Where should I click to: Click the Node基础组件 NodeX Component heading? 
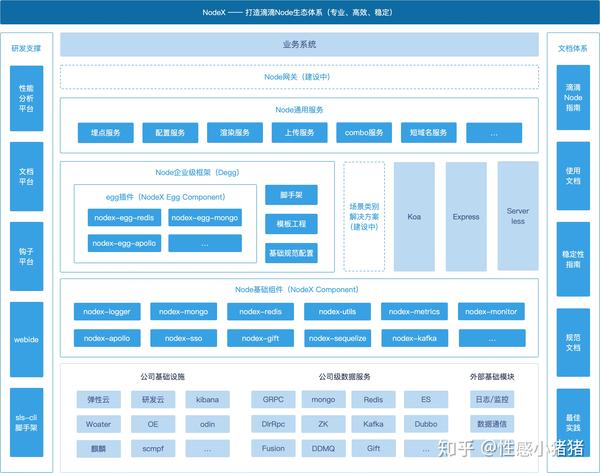297,290
